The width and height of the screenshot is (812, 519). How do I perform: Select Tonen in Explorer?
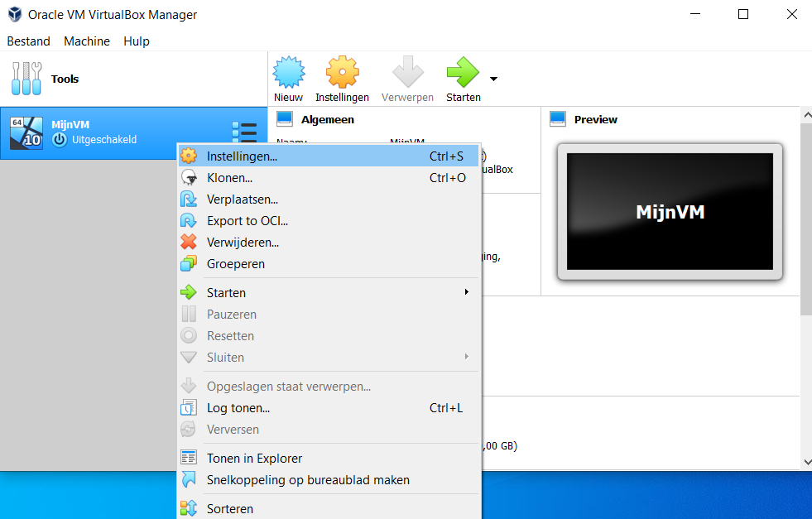click(254, 458)
